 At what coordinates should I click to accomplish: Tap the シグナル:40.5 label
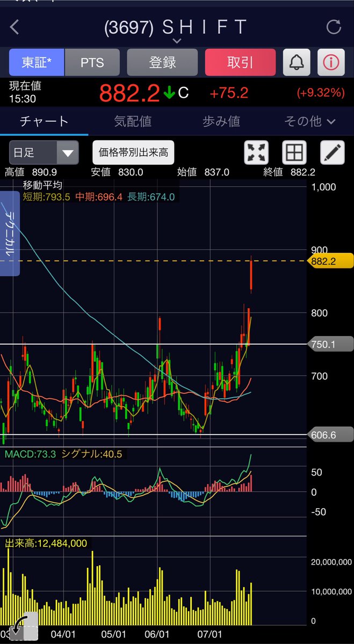(92, 455)
